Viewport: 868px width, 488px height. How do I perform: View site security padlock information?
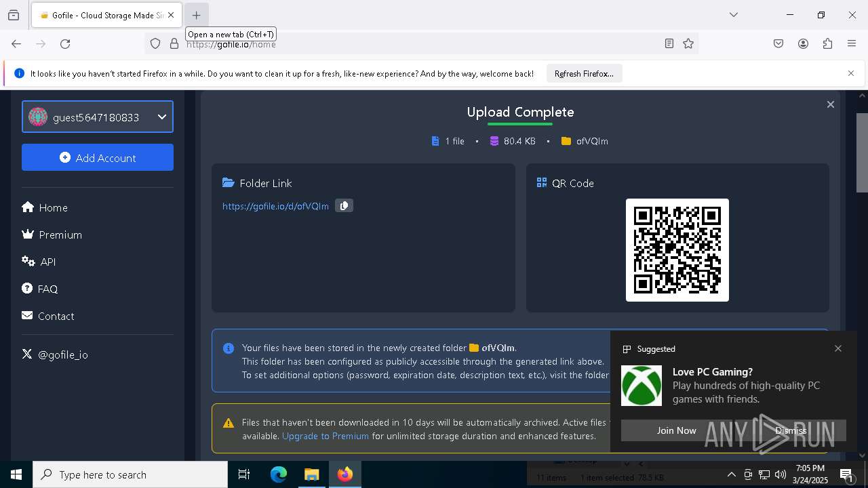174,44
